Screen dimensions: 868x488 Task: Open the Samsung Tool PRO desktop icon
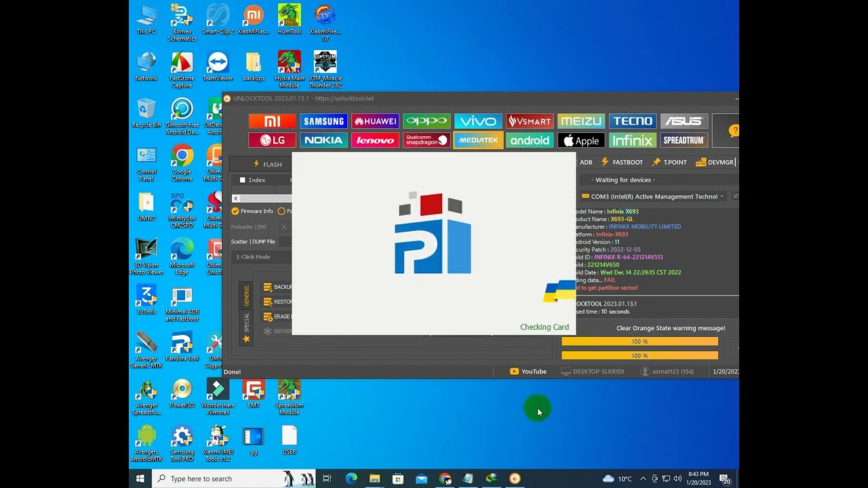182,444
